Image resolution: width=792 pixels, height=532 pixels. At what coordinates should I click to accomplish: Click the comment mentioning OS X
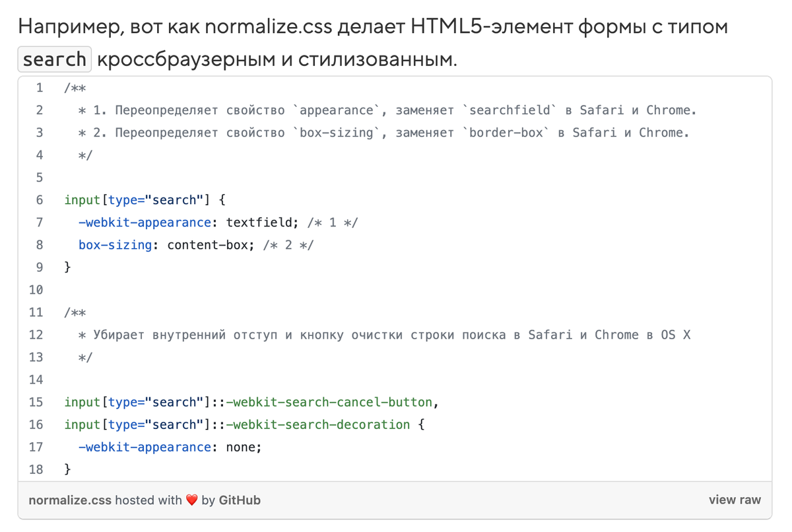(384, 335)
